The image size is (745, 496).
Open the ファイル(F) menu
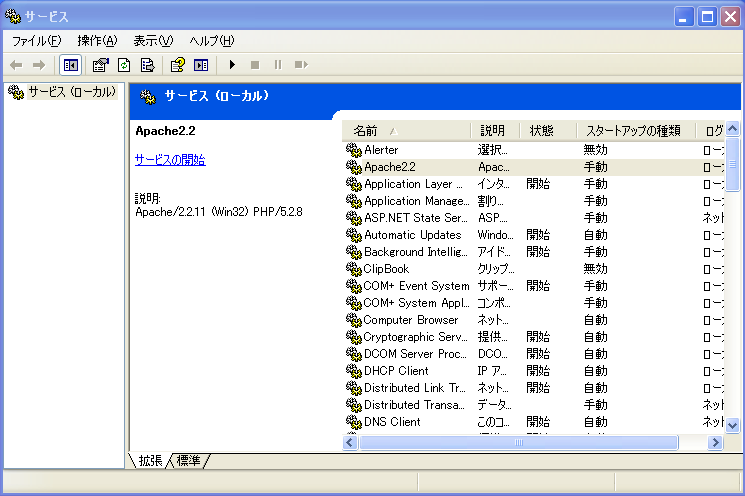tap(37, 41)
